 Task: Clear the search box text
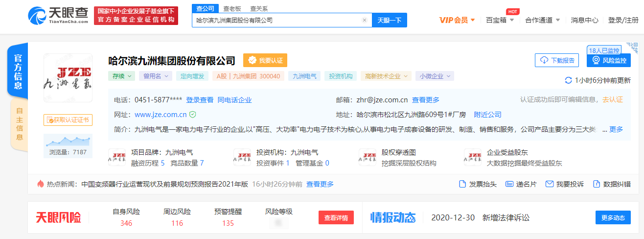[x=365, y=20]
